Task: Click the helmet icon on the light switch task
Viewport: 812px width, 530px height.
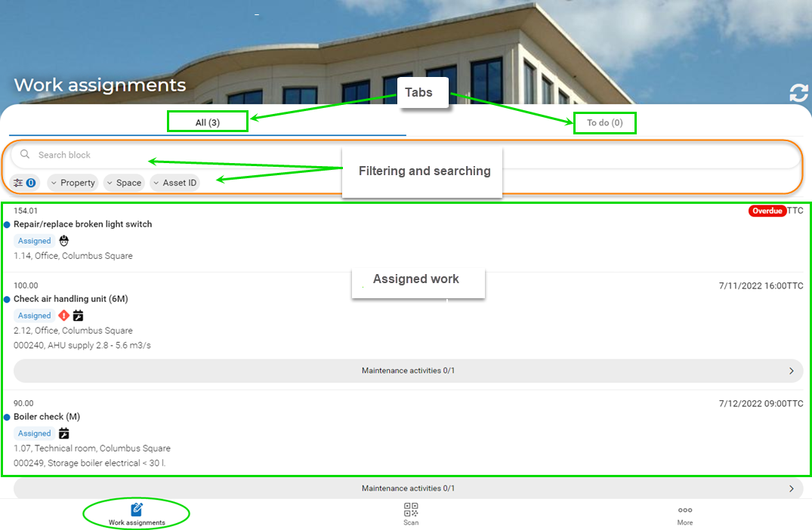Action: point(63,240)
